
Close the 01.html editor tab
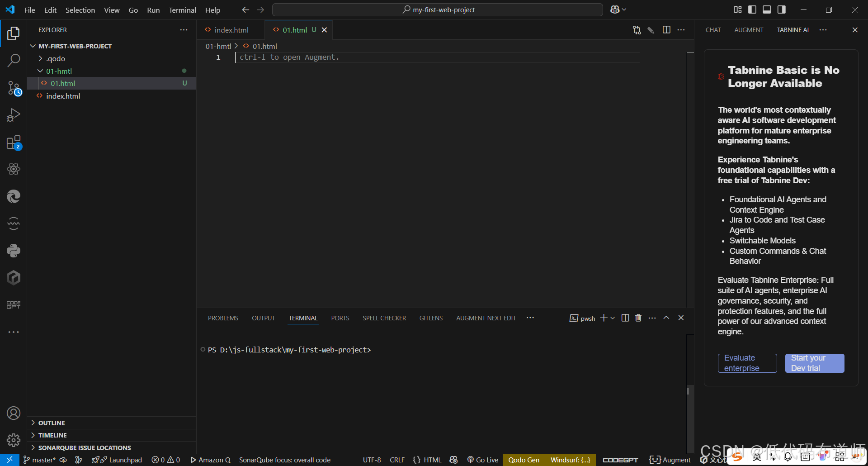(x=324, y=30)
